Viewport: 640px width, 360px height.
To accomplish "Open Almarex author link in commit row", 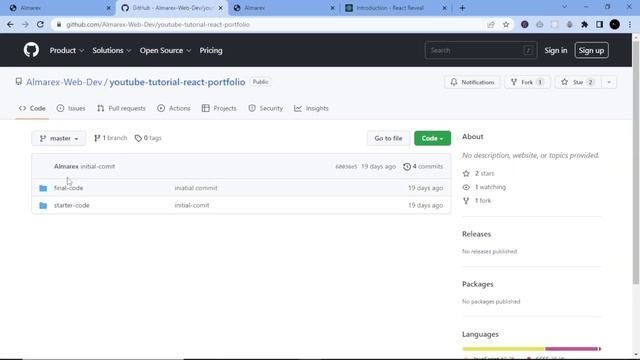I will (x=66, y=166).
